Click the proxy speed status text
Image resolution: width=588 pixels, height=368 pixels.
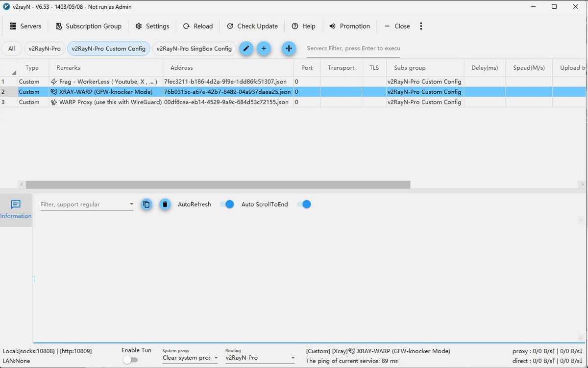coord(547,351)
